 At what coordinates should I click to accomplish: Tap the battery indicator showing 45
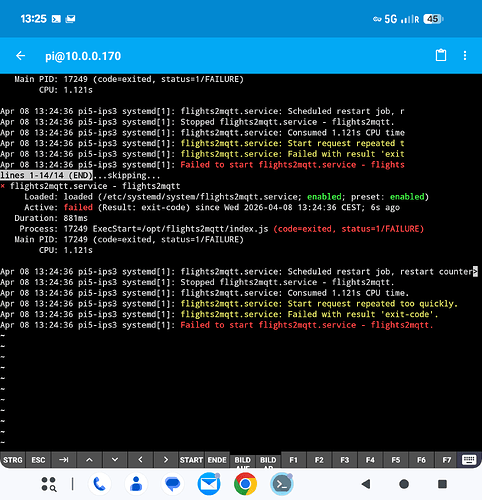tap(433, 19)
